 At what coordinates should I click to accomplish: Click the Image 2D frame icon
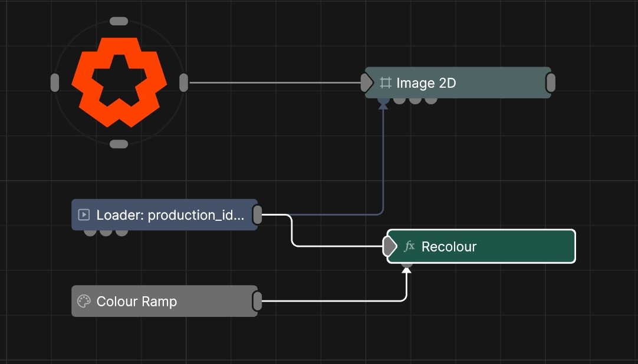click(x=386, y=83)
